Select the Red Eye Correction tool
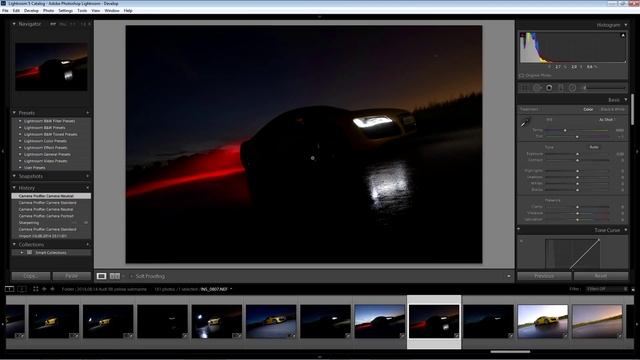 pos(549,88)
